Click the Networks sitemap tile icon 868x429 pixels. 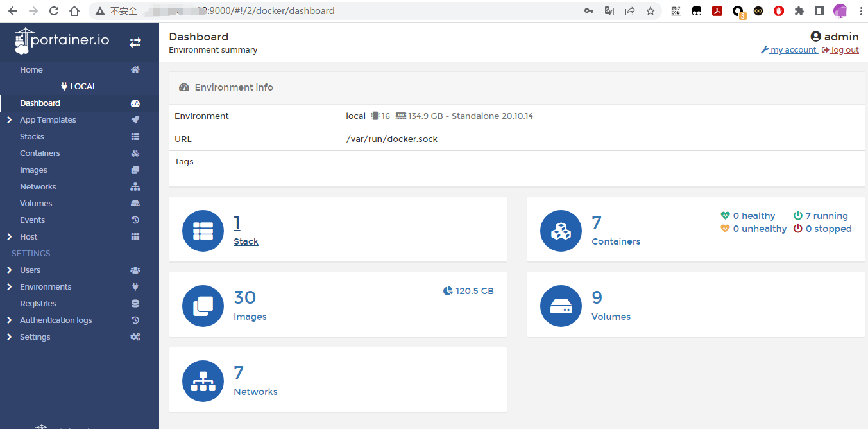tap(203, 381)
